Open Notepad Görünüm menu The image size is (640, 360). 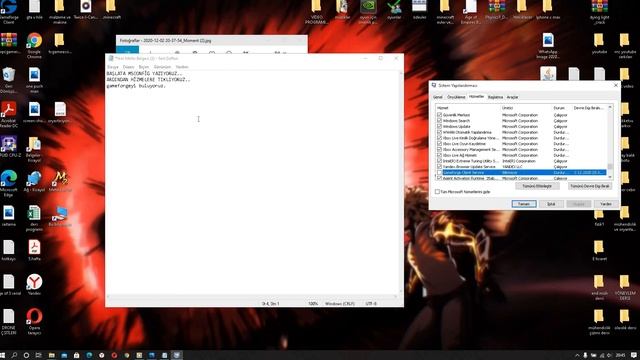[162, 67]
